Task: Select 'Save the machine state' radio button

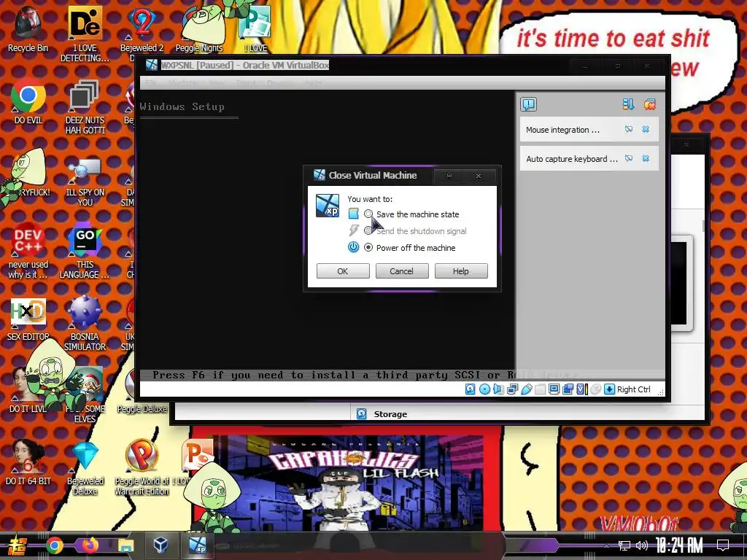Action: 368,214
